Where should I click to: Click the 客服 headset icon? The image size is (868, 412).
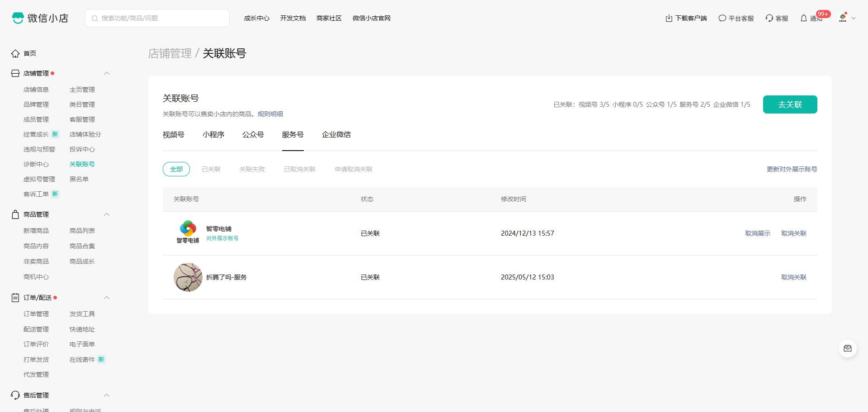point(769,18)
